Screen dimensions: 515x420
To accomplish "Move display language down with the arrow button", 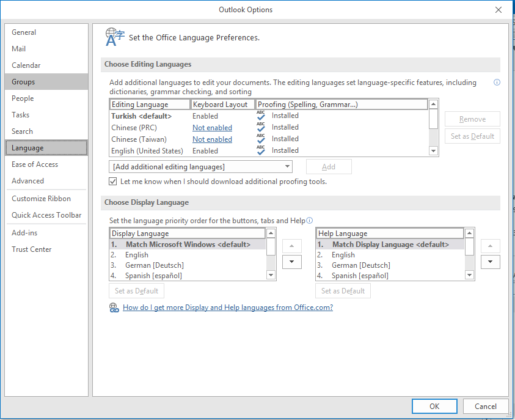I will point(291,262).
